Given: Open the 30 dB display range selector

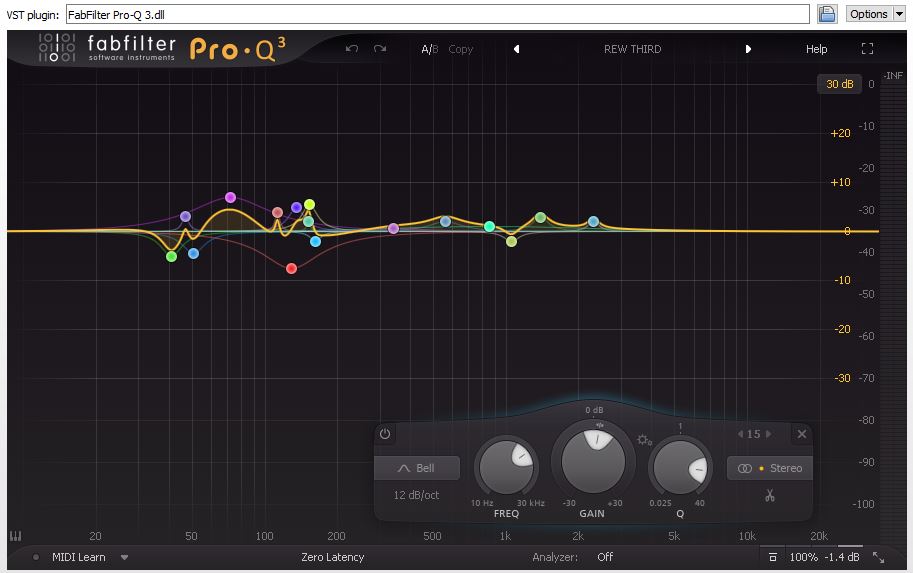Looking at the screenshot, I should click(x=839, y=84).
